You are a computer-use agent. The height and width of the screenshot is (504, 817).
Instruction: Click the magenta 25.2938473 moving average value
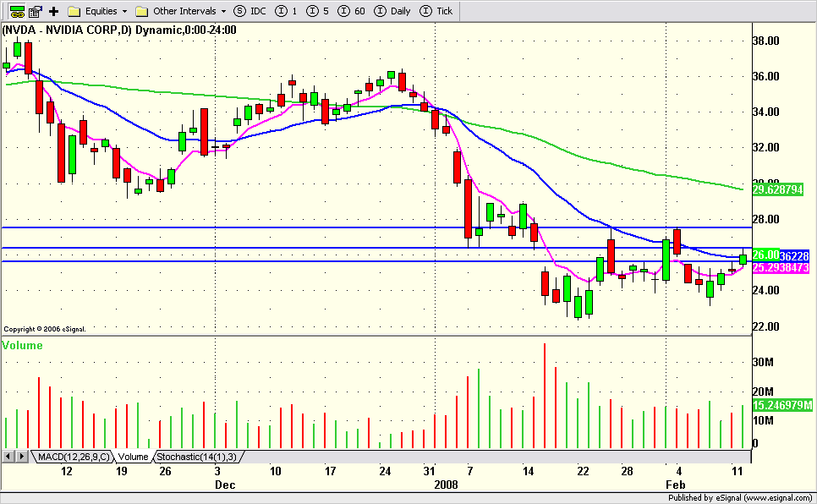[781, 267]
